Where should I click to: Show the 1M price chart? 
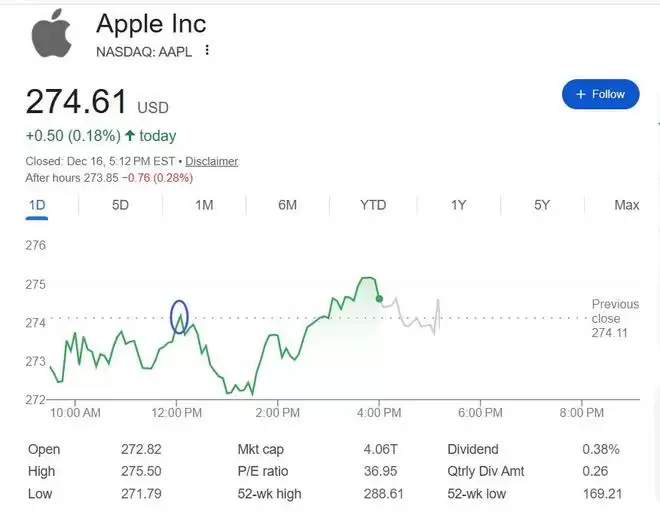[x=204, y=205]
